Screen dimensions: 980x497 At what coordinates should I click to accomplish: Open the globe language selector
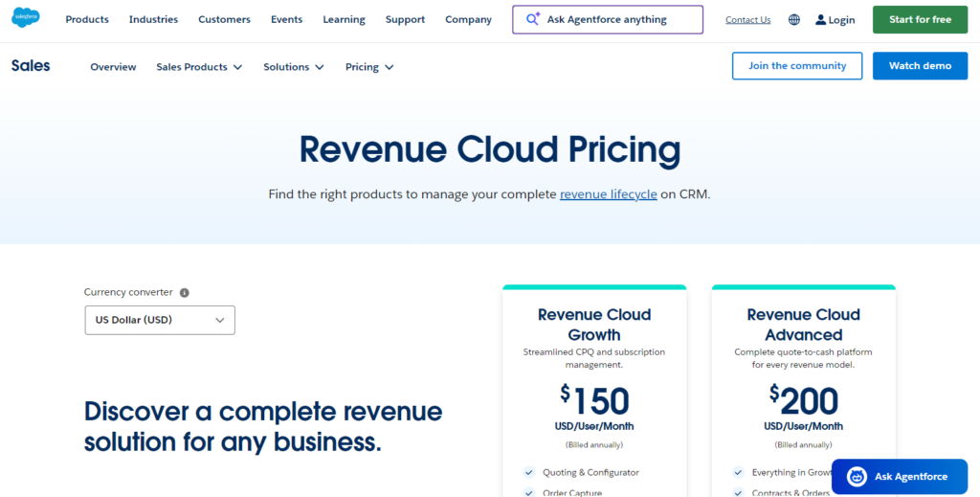tap(793, 20)
